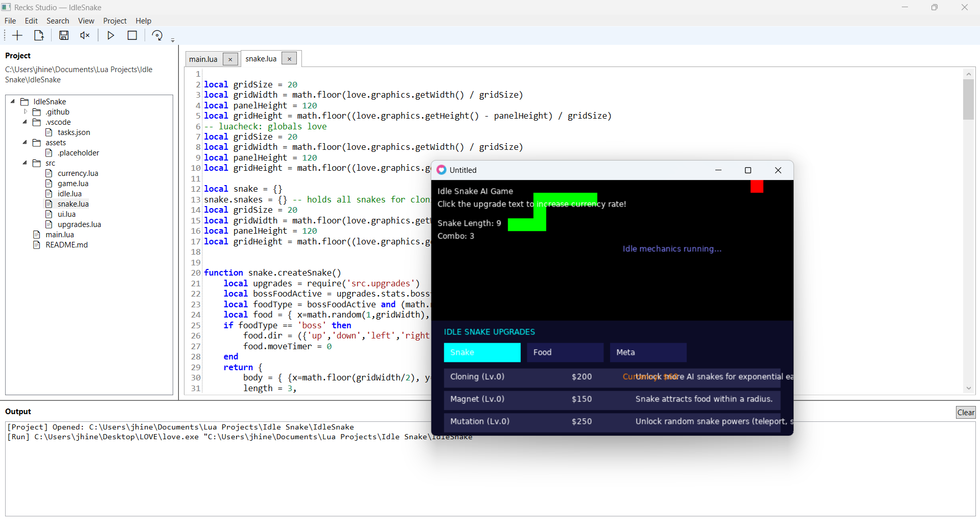Click the assets folder icon
This screenshot has width=980, height=520.
pos(37,143)
